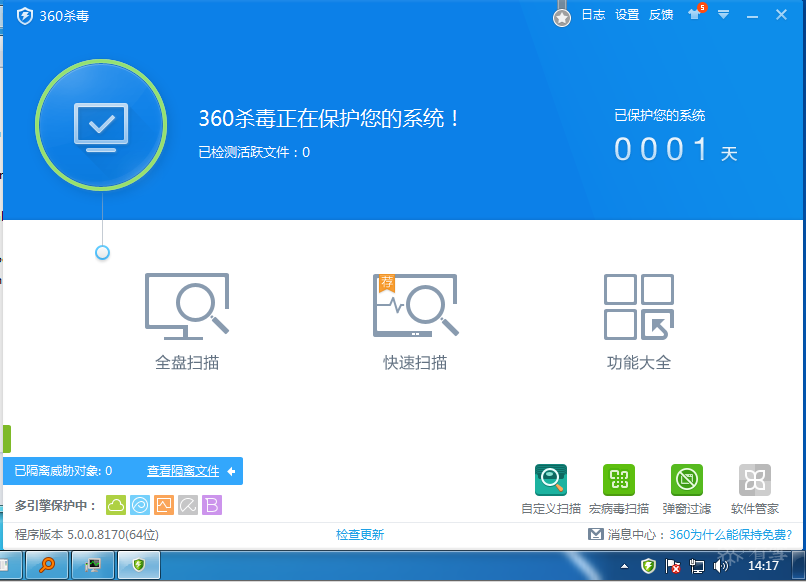This screenshot has width=806, height=582.
Task: Open software manager (软件管家)
Action: point(755,489)
